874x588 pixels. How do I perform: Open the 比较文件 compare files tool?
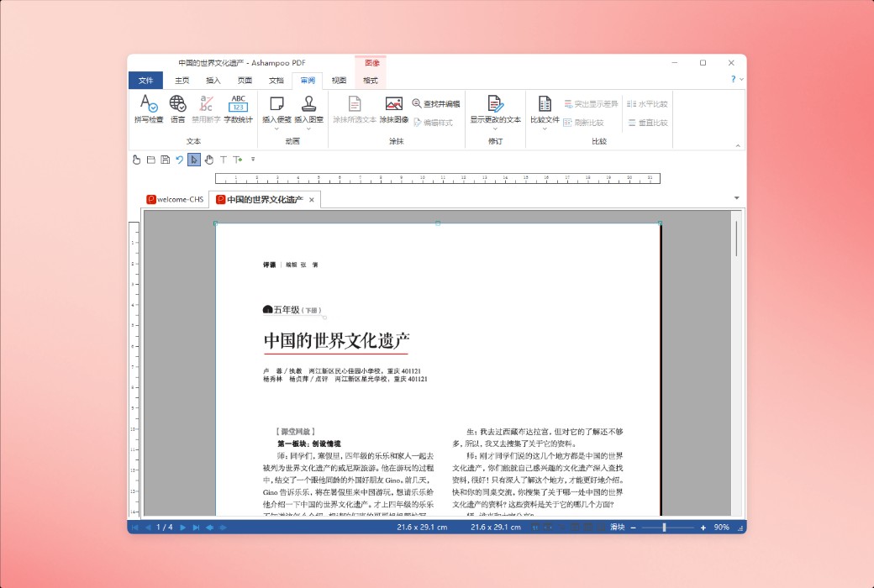click(544, 102)
